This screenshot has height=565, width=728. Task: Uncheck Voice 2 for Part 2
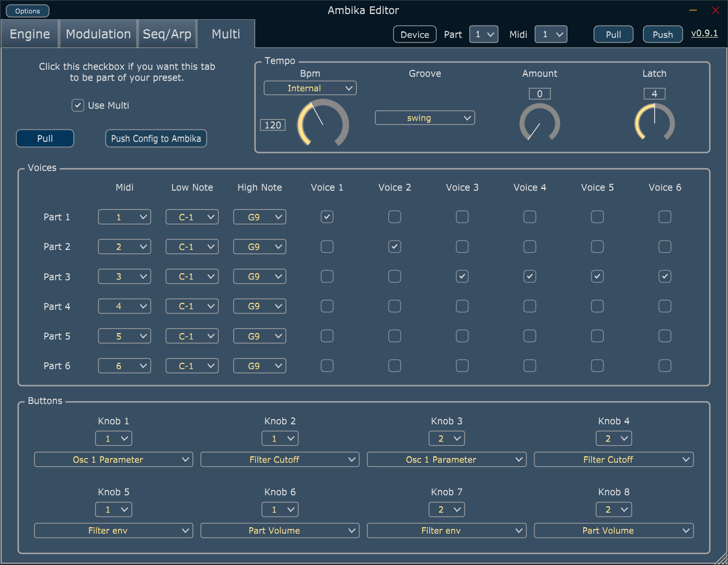tap(394, 246)
